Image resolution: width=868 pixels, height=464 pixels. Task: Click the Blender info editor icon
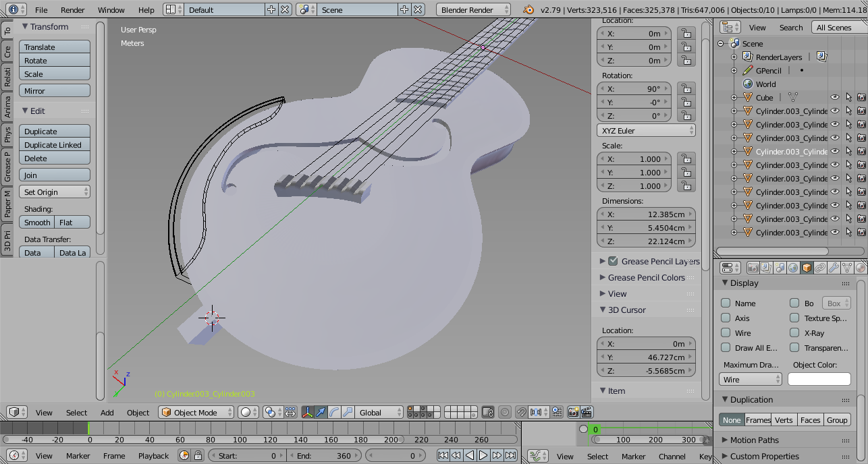point(17,9)
